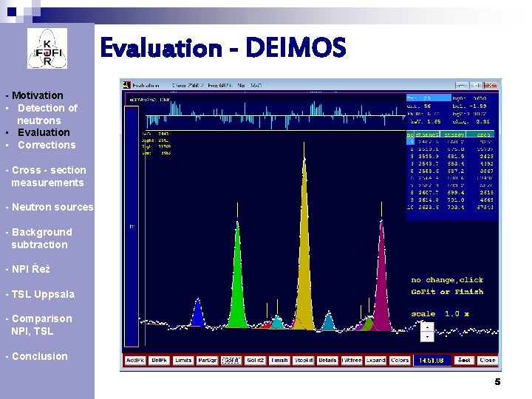Click the slide number 5
Image resolution: width=532 pixels, height=399 pixels.
pos(497,382)
